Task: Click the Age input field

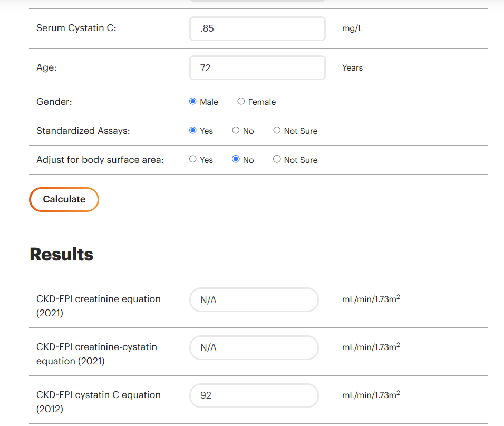Action: pos(257,68)
